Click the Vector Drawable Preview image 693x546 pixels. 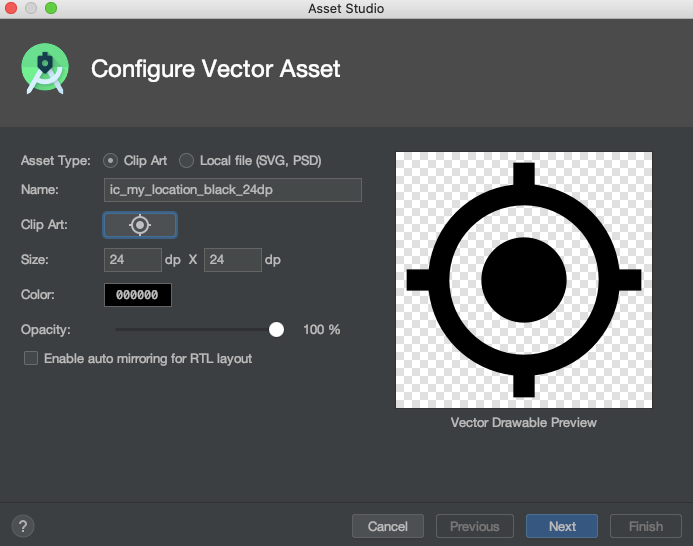(x=524, y=280)
